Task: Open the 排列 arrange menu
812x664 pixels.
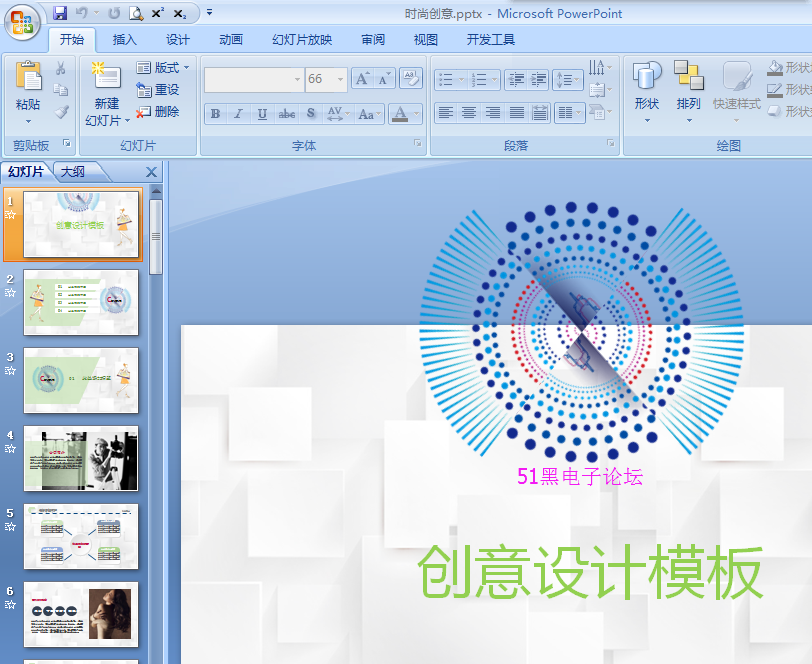Action: click(689, 91)
